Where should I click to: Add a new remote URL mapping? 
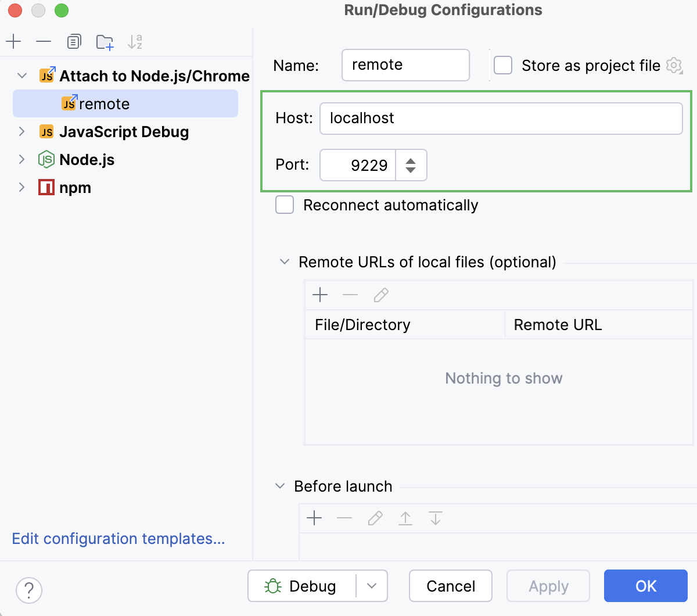(x=320, y=295)
